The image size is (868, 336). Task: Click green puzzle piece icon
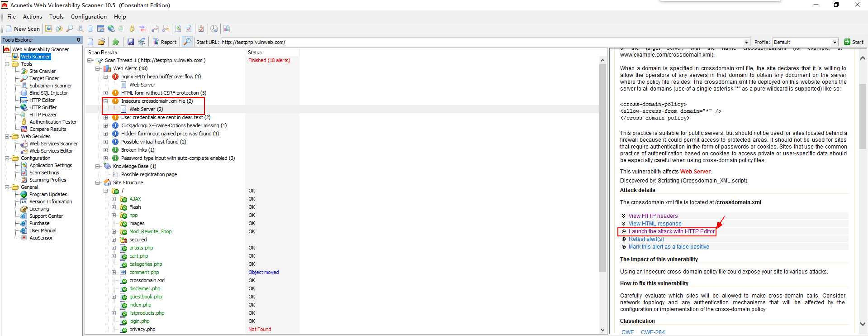click(116, 42)
